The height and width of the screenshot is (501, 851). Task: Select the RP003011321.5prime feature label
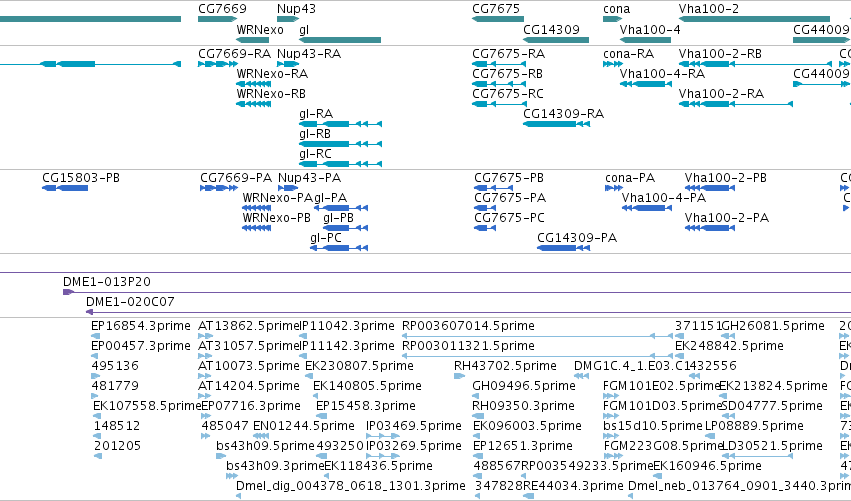(468, 346)
